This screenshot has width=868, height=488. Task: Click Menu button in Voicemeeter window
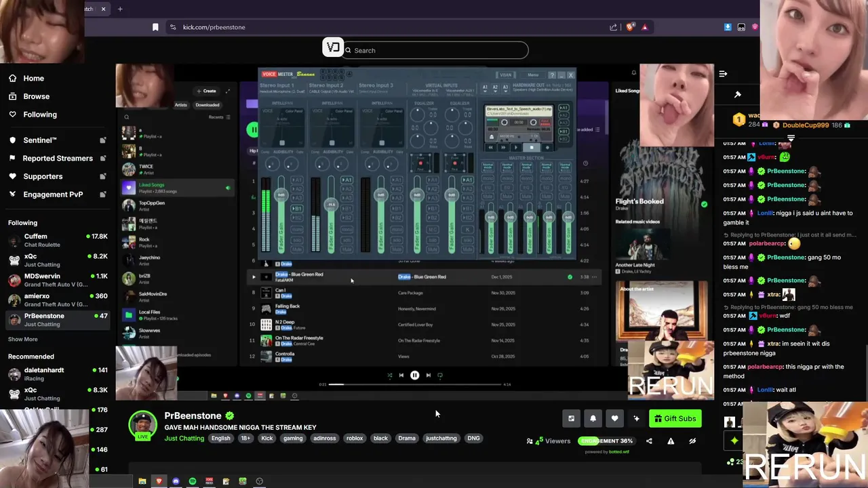click(x=533, y=75)
